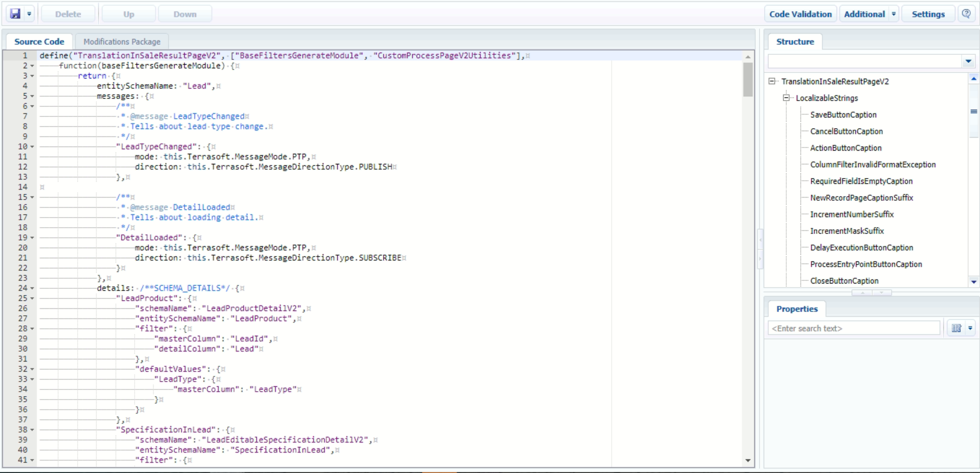The height and width of the screenshot is (473, 980).
Task: Select DelayExecutionButtonCaption tree item
Action: click(861, 247)
